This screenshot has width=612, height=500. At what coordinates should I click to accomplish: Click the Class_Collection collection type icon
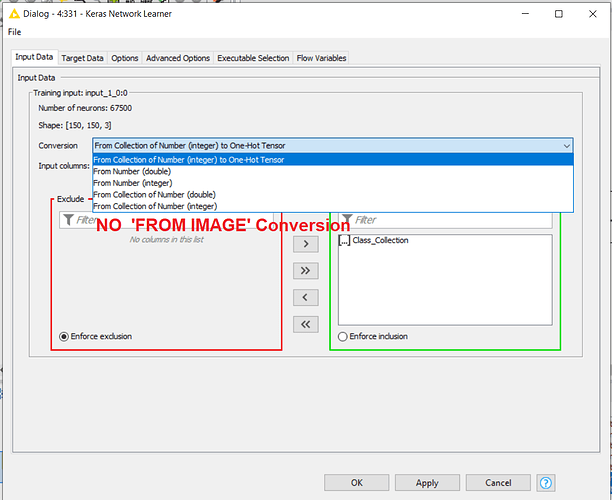(344, 240)
